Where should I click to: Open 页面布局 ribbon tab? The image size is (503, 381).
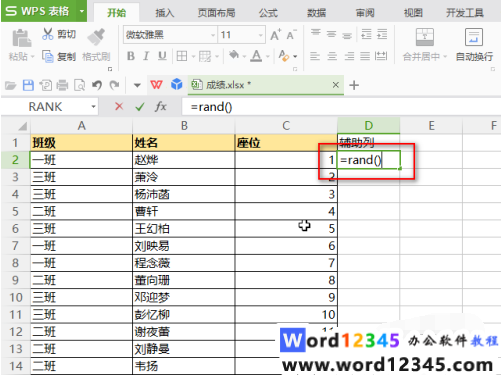coord(216,13)
